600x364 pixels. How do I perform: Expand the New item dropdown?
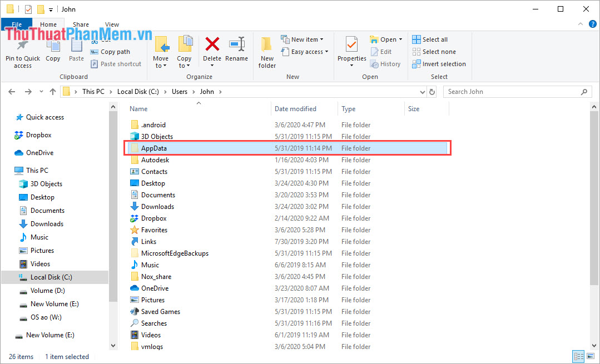coord(304,39)
